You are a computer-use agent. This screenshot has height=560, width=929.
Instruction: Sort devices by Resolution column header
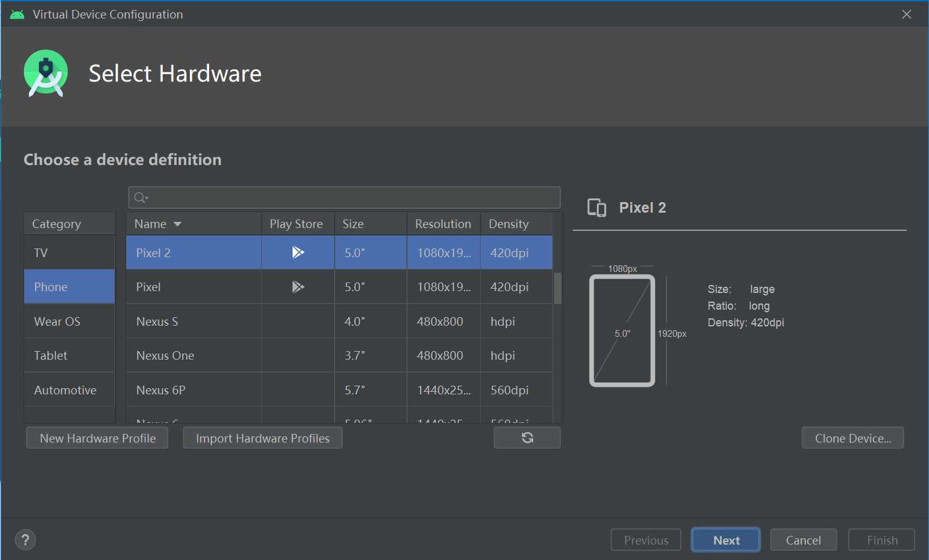443,224
